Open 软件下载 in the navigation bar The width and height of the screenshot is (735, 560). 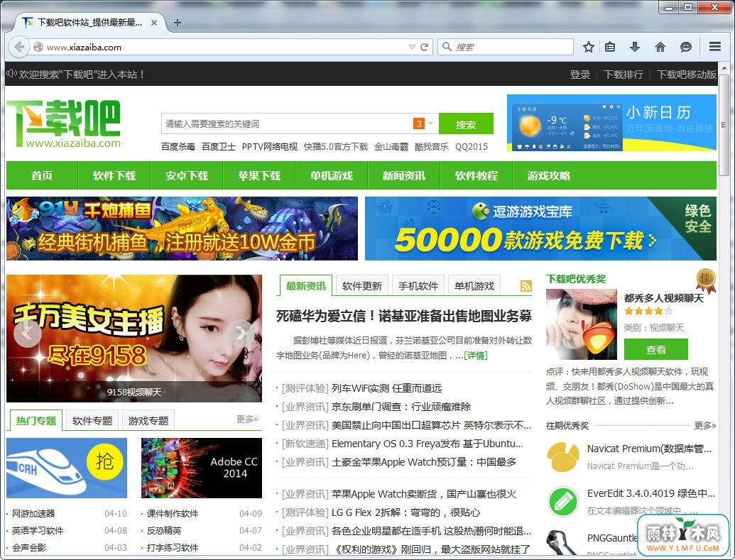pos(114,176)
